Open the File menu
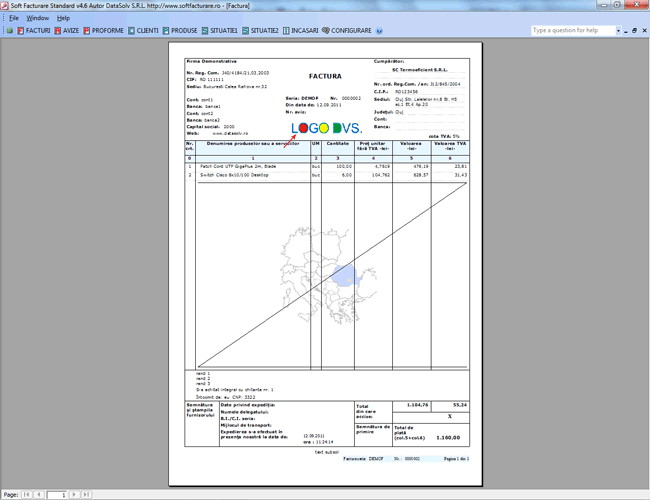 point(14,18)
